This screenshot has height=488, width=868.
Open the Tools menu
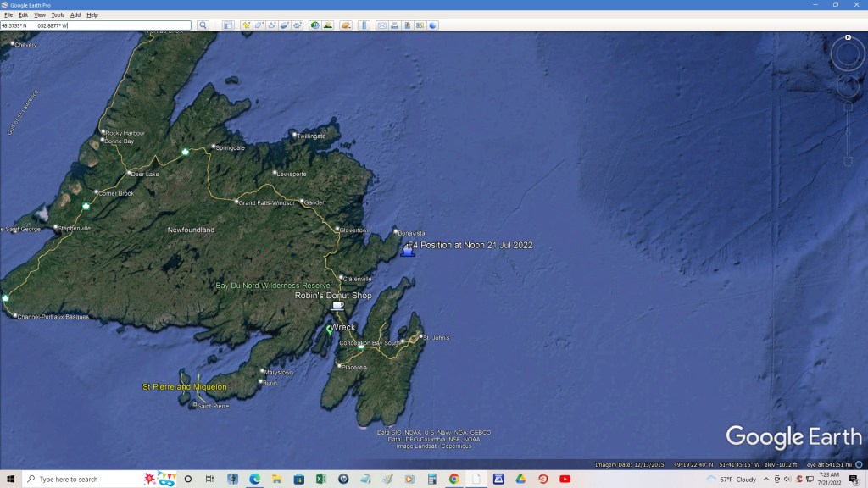point(57,14)
